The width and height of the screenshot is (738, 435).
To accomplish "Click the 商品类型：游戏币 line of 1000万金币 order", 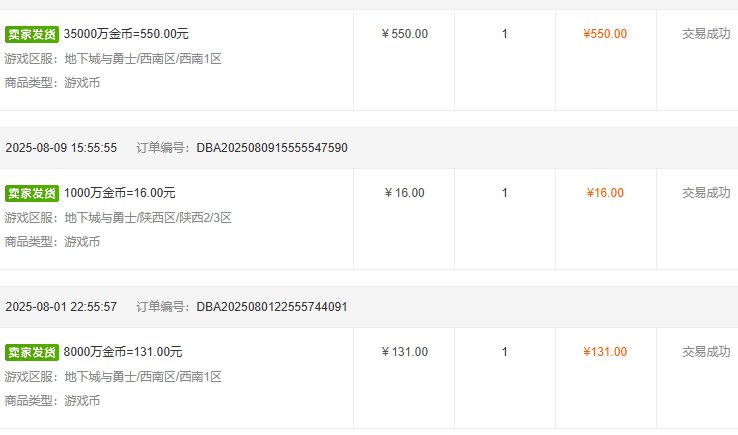I will point(52,242).
